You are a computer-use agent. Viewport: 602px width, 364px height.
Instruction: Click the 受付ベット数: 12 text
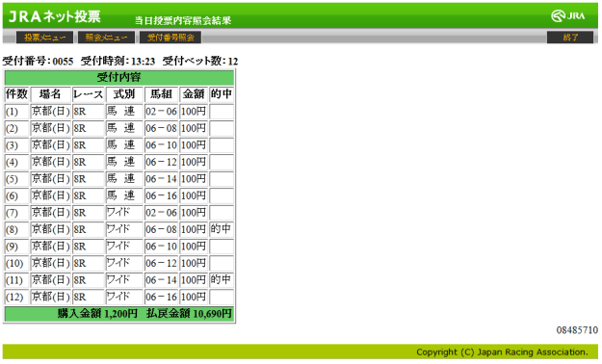point(200,61)
